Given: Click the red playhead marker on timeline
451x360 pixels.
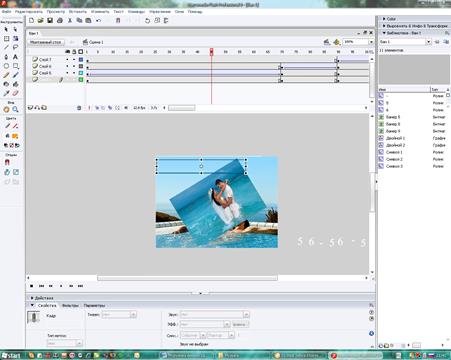Looking at the screenshot, I should 211,52.
